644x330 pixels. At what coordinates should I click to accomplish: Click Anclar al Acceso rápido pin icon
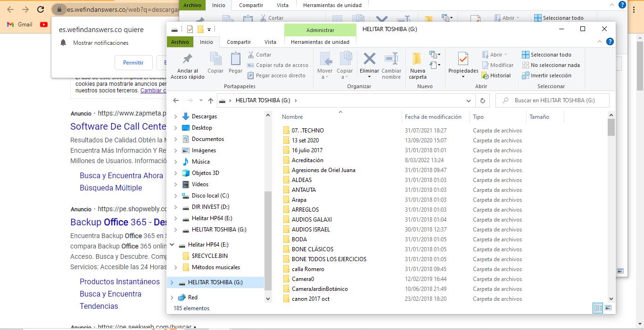(187, 59)
